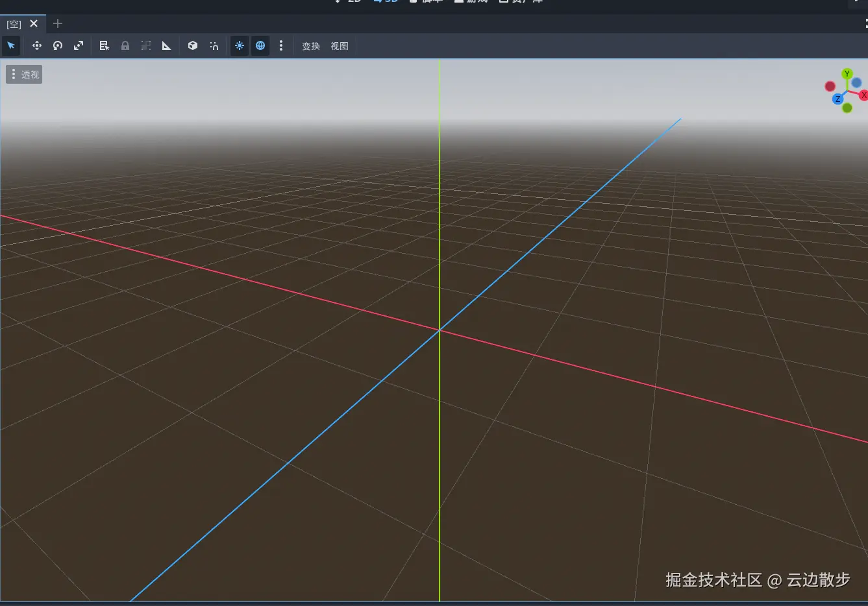Switch to the Move mode tool
Screen dimensions: 868x606
(36, 46)
